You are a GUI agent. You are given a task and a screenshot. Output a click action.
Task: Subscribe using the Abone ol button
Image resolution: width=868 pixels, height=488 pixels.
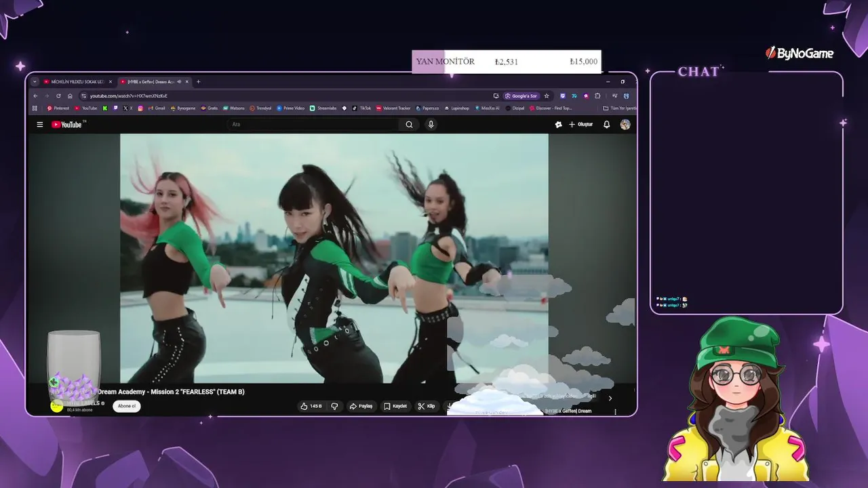(x=127, y=406)
